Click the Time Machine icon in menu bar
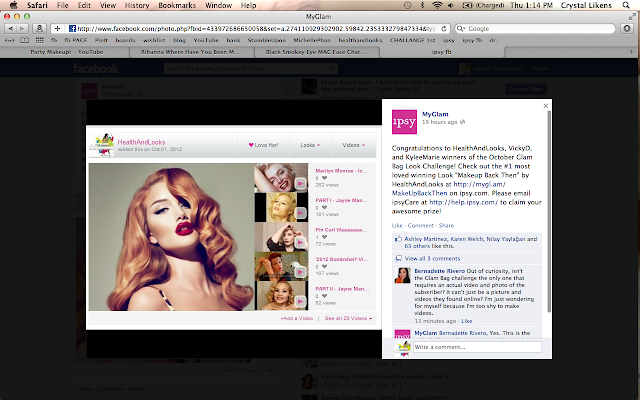640x400 pixels. coord(407,5)
